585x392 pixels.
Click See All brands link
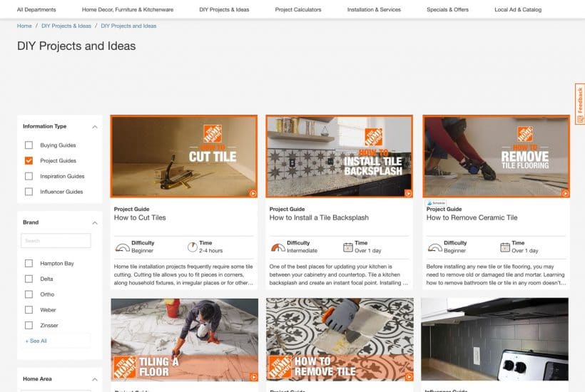(x=36, y=341)
